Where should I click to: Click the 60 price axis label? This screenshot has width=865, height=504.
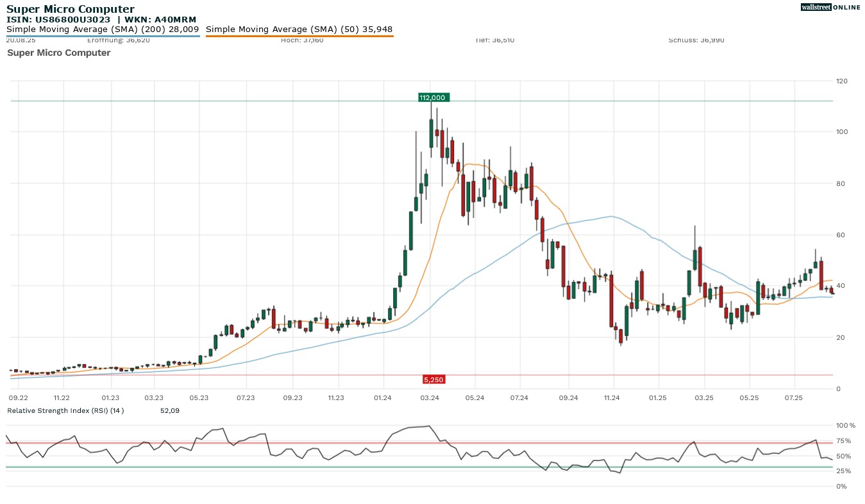840,235
